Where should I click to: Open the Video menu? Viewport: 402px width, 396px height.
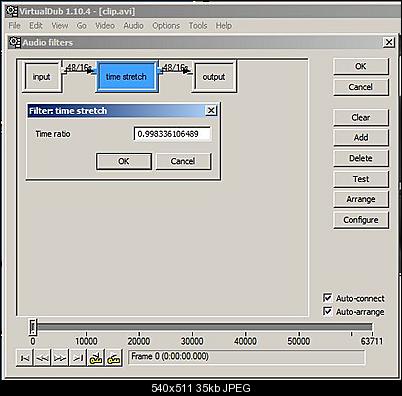(105, 26)
